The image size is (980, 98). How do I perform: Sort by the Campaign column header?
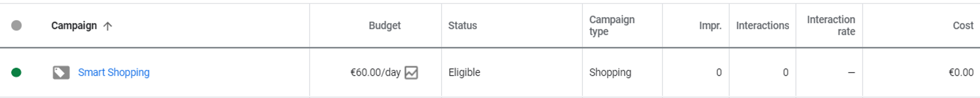point(74,26)
